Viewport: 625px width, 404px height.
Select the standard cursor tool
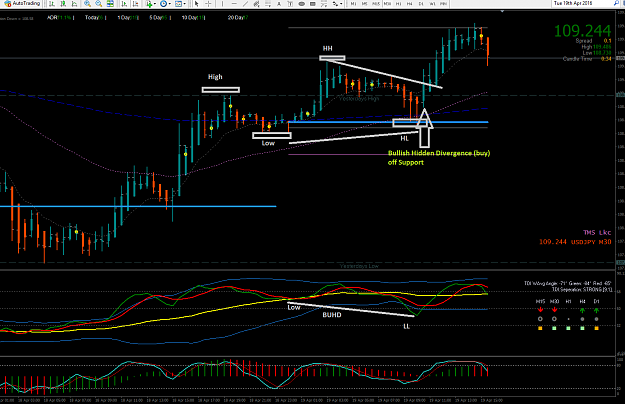point(197,4)
